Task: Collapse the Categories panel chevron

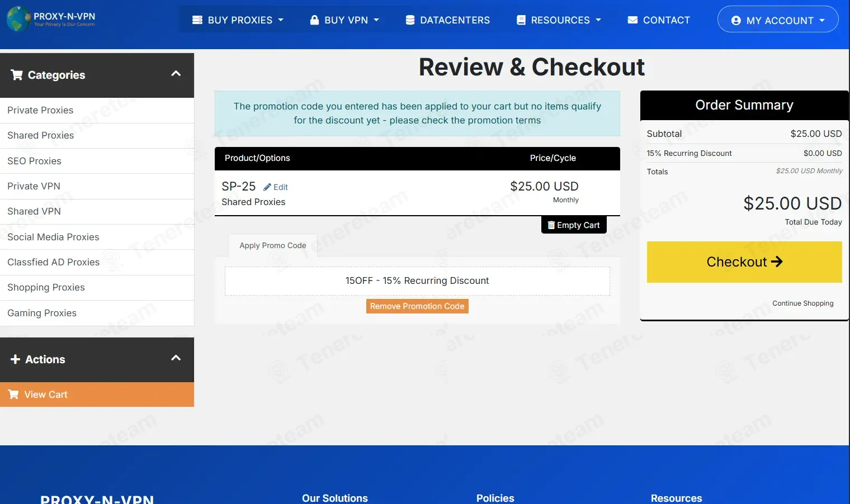Action: click(176, 74)
